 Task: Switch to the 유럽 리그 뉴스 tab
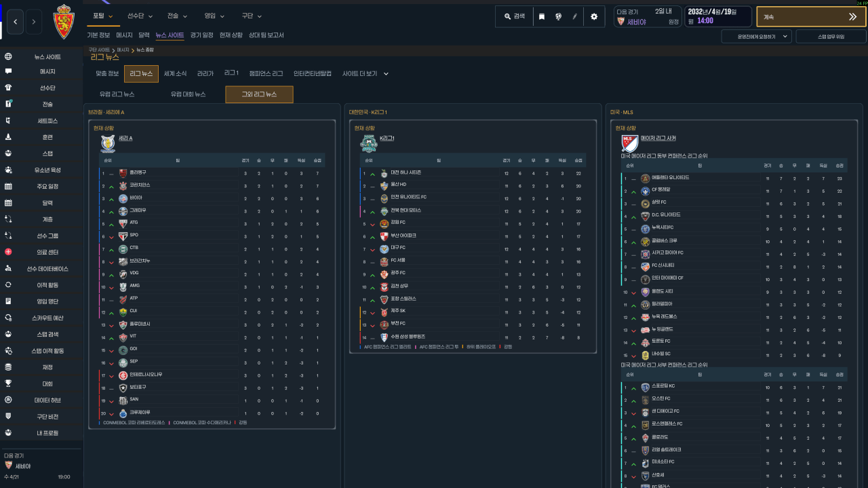(117, 94)
